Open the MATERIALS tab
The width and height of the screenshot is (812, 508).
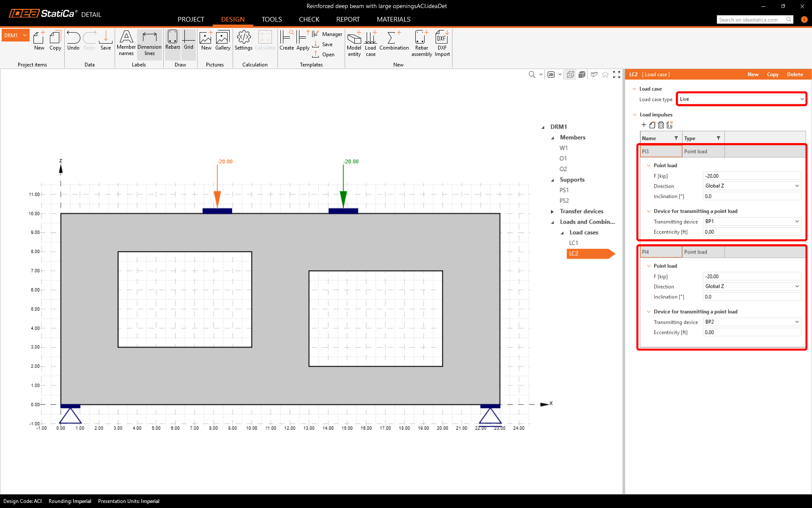pos(393,19)
